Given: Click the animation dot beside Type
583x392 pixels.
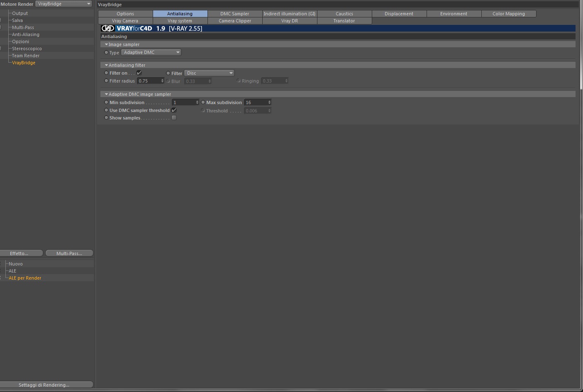Looking at the screenshot, I should 106,52.
